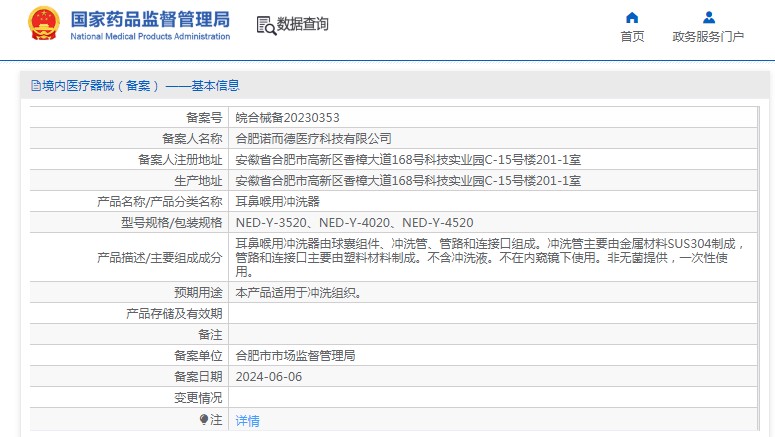The image size is (775, 437).
Task: Go to 首页 text link
Action: (632, 37)
